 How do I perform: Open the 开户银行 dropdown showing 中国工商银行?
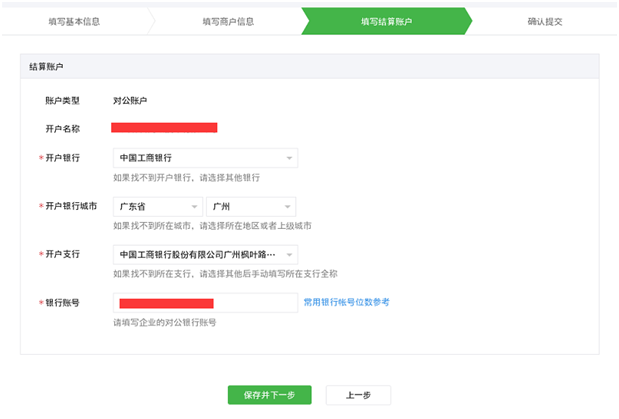(205, 158)
